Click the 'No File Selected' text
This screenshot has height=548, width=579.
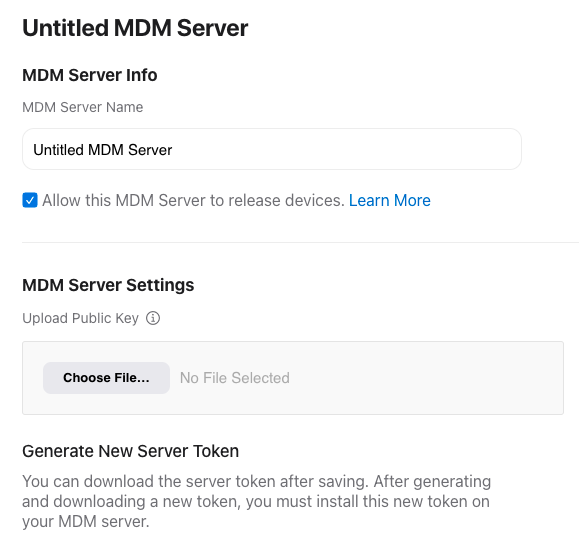[235, 378]
